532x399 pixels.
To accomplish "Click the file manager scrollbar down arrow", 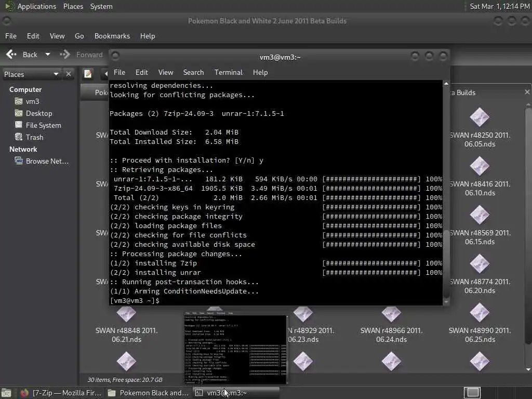I will coord(528,369).
